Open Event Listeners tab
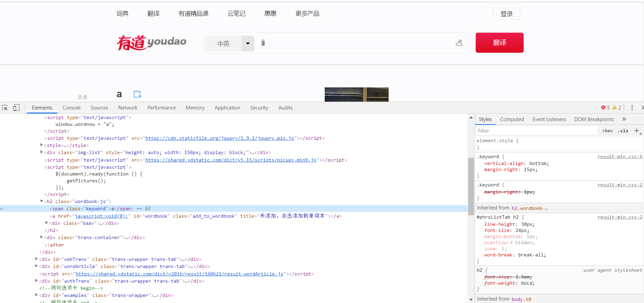The image size is (644, 303). coord(549,119)
